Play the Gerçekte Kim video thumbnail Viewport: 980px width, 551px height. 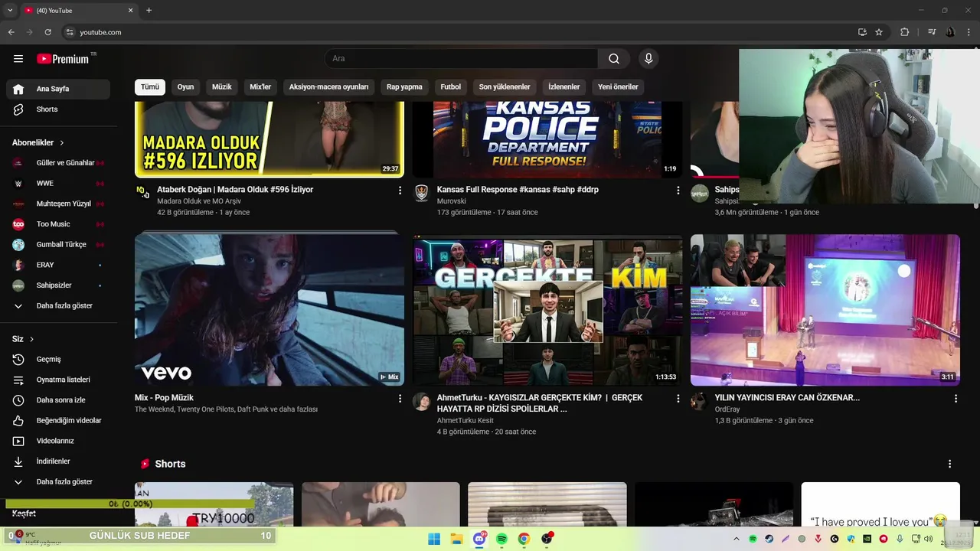[x=547, y=310]
